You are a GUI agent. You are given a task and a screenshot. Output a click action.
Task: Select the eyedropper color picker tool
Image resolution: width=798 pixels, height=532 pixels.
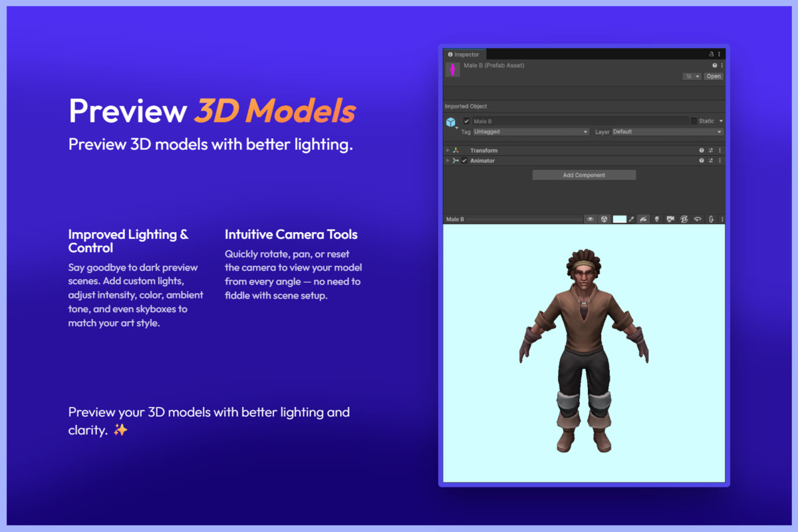631,219
